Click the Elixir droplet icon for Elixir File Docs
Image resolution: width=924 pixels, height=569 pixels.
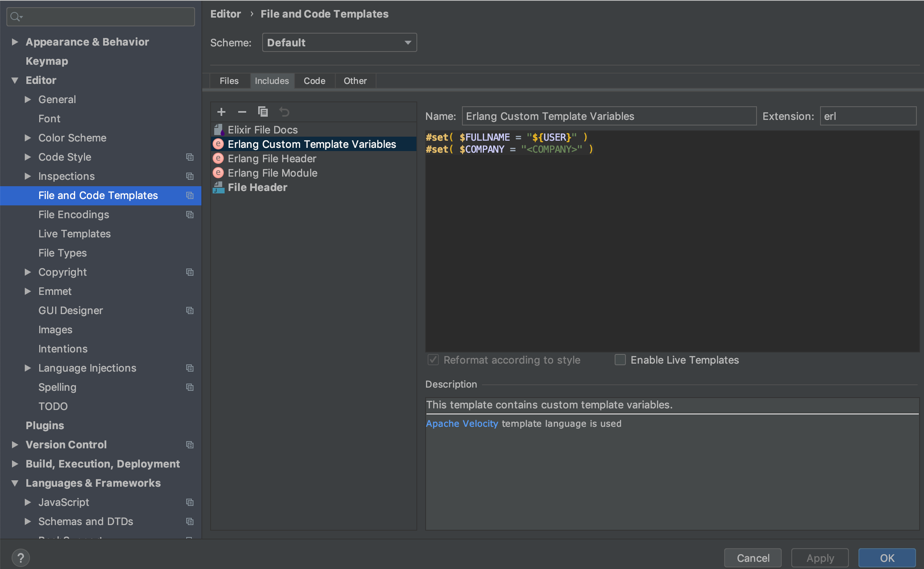click(218, 129)
